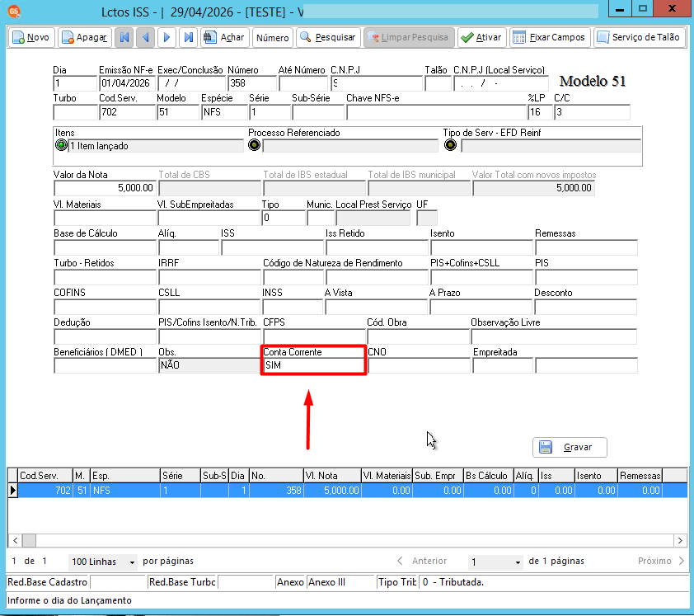Select the grid row marker arrow

click(13, 490)
